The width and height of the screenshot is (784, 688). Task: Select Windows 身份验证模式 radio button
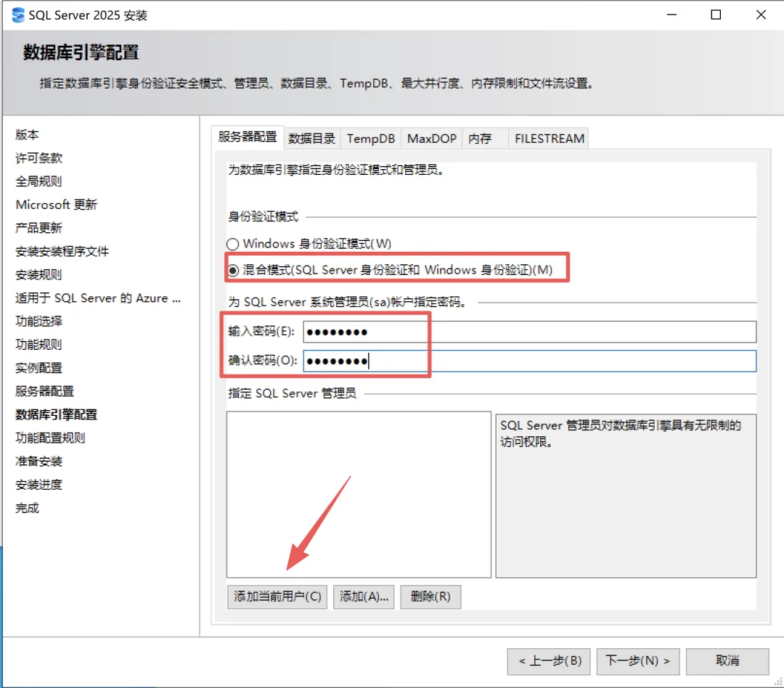(232, 244)
